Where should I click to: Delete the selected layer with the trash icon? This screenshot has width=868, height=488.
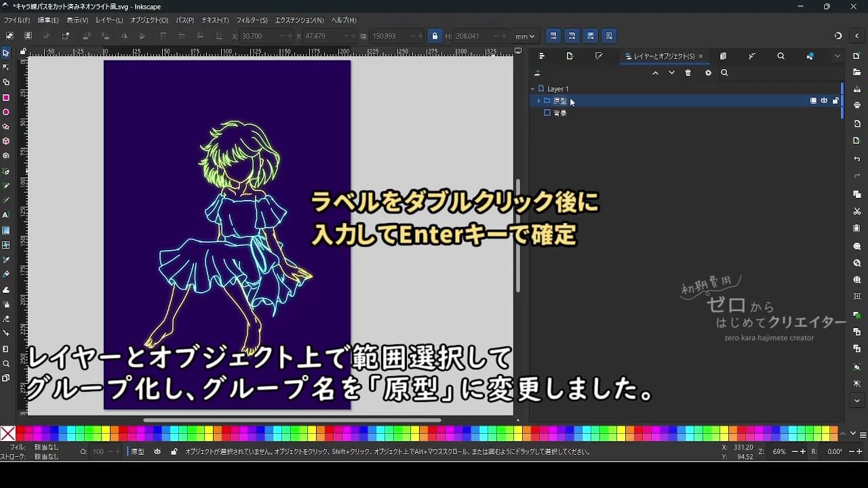688,73
